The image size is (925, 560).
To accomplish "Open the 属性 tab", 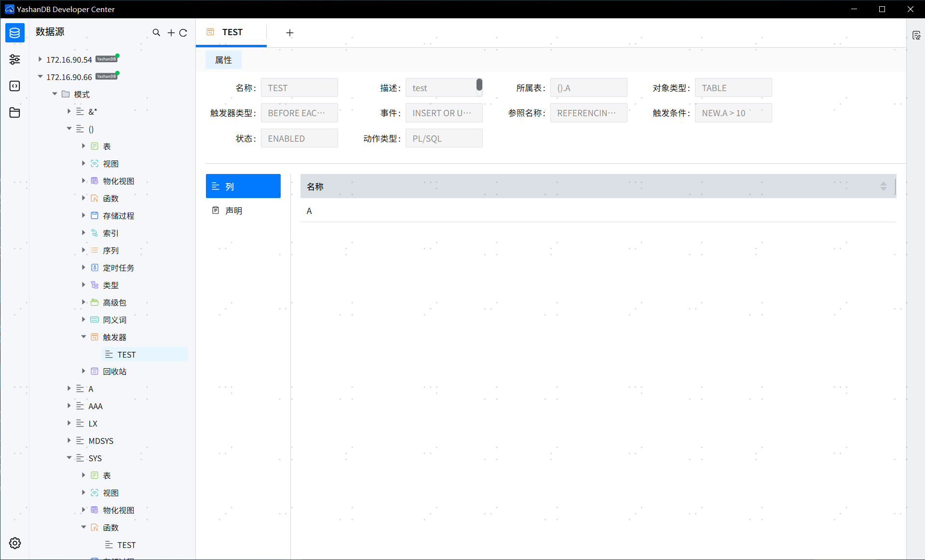I will (223, 60).
